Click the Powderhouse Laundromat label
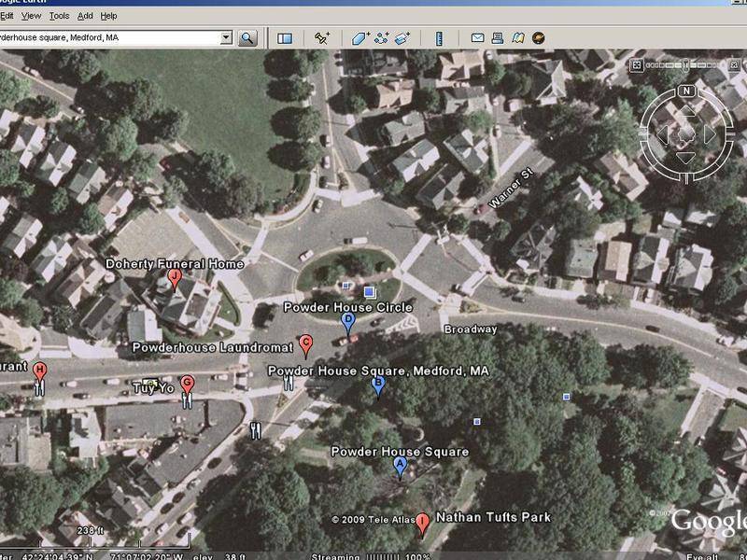This screenshot has height=560, width=747. pos(213,347)
